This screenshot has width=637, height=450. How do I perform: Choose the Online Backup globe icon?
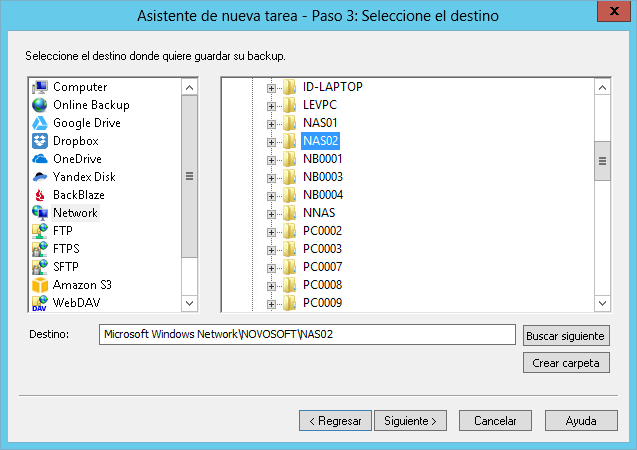[x=40, y=105]
